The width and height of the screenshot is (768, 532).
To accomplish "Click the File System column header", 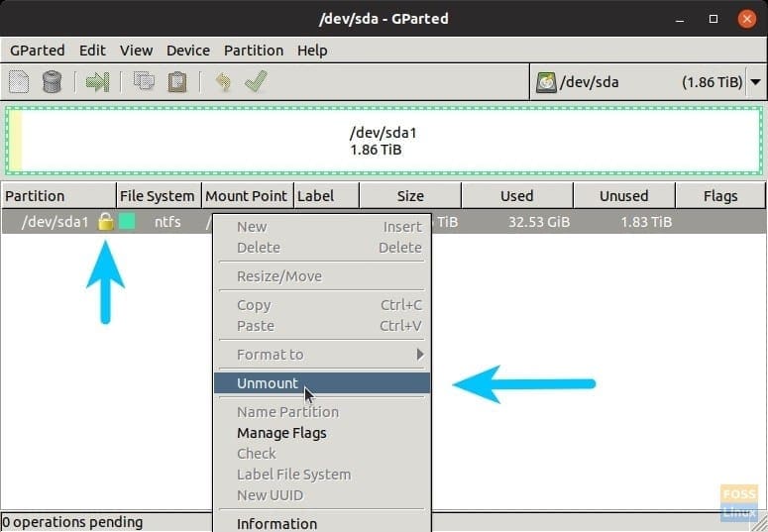I will tap(160, 196).
